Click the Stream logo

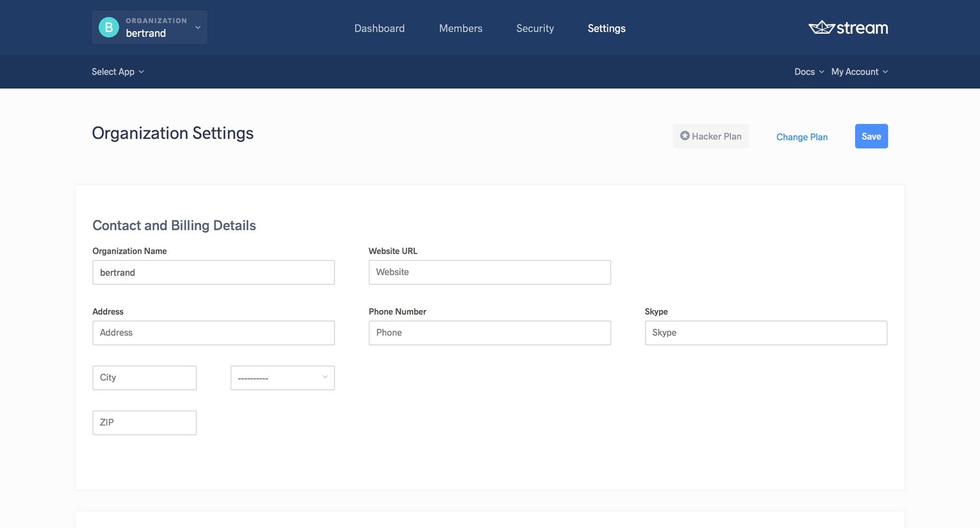[848, 27]
